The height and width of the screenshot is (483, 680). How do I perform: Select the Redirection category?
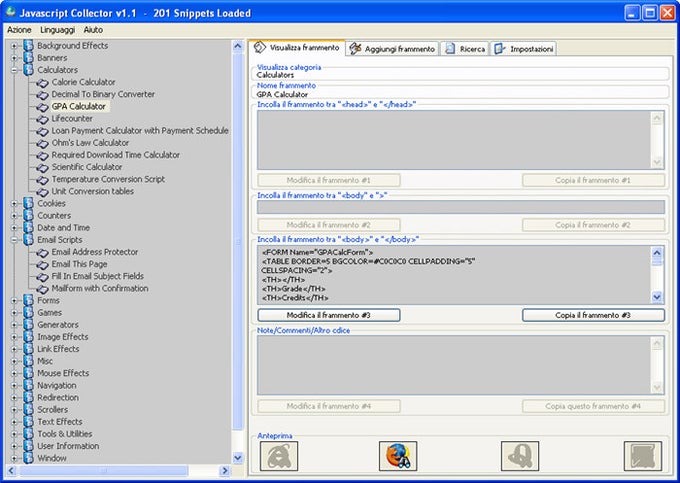point(58,398)
